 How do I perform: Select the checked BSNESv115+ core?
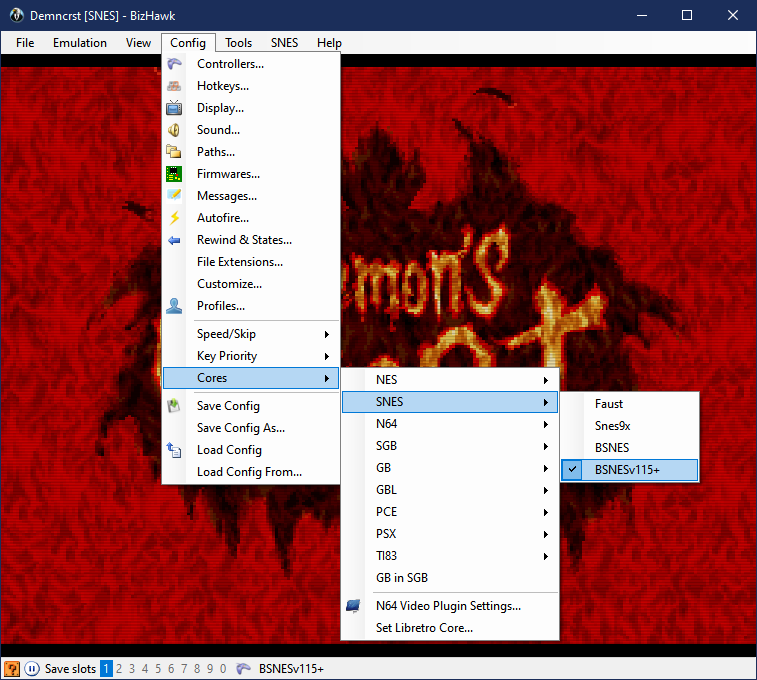coord(629,470)
